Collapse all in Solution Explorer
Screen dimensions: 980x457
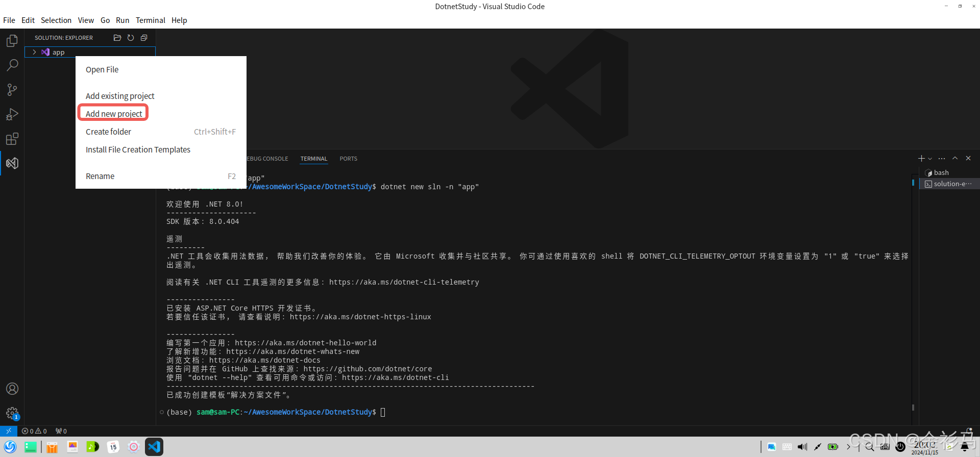tap(144, 38)
